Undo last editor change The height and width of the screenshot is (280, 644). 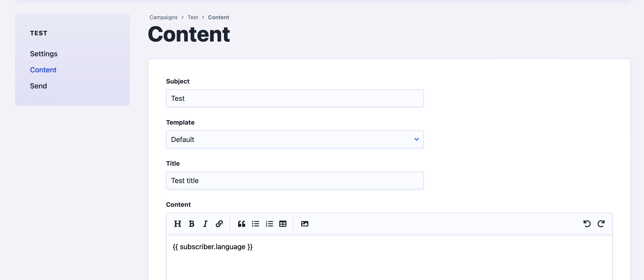point(587,224)
